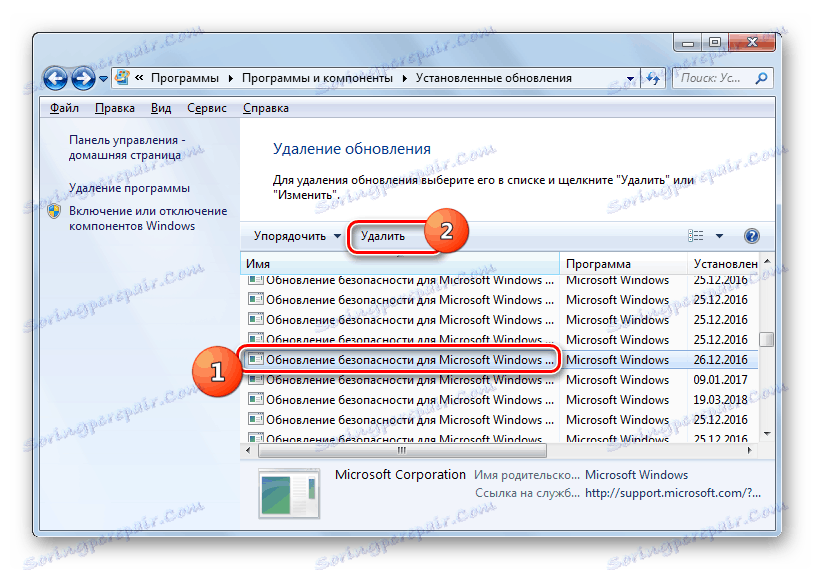Image resolution: width=815 pixels, height=570 pixels.
Task: Click the Control Panel icon in address bar
Action: coord(122,78)
